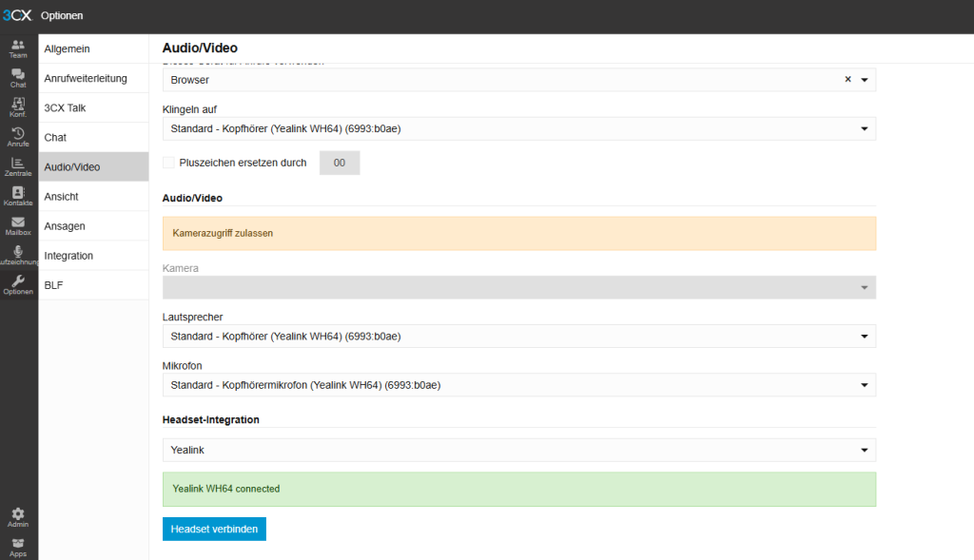Open the Team icon in sidebar
This screenshot has width=974, height=560.
[x=18, y=48]
